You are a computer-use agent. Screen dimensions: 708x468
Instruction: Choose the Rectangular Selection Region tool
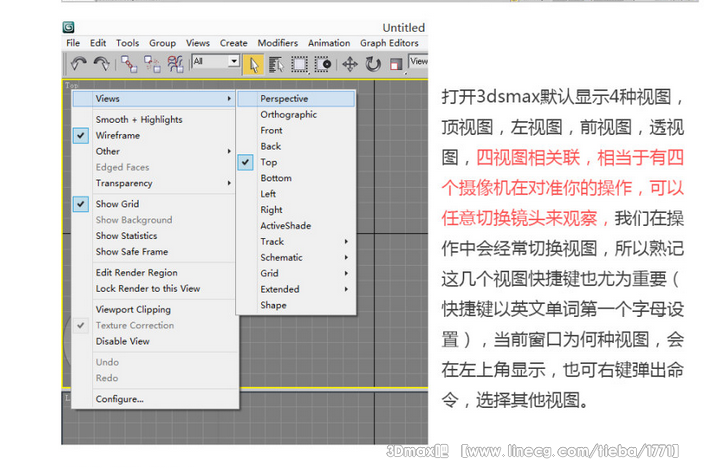[299, 64]
